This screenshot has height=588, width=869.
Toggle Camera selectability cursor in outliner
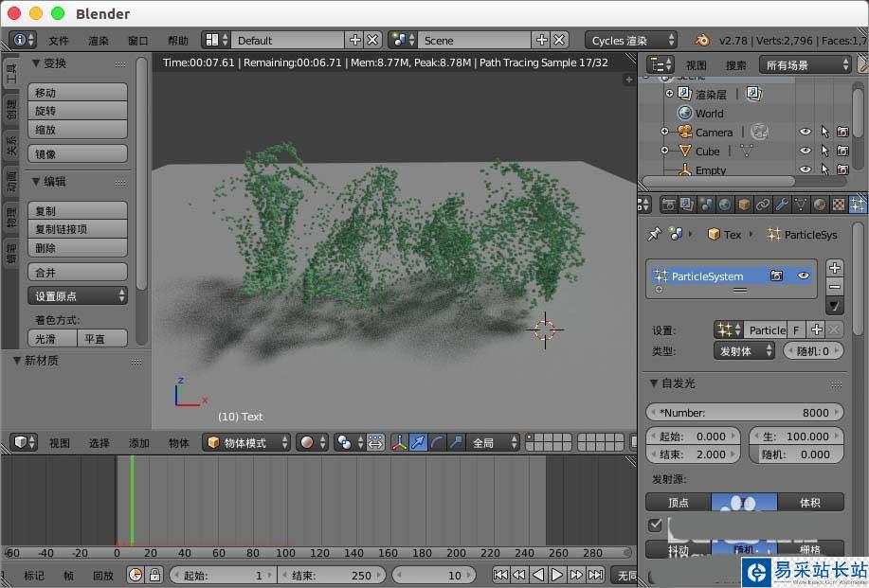824,132
